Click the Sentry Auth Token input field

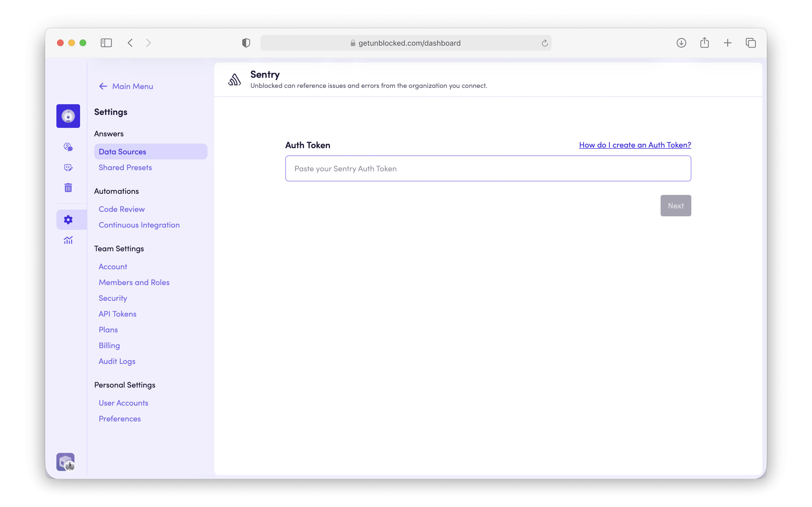coord(487,168)
